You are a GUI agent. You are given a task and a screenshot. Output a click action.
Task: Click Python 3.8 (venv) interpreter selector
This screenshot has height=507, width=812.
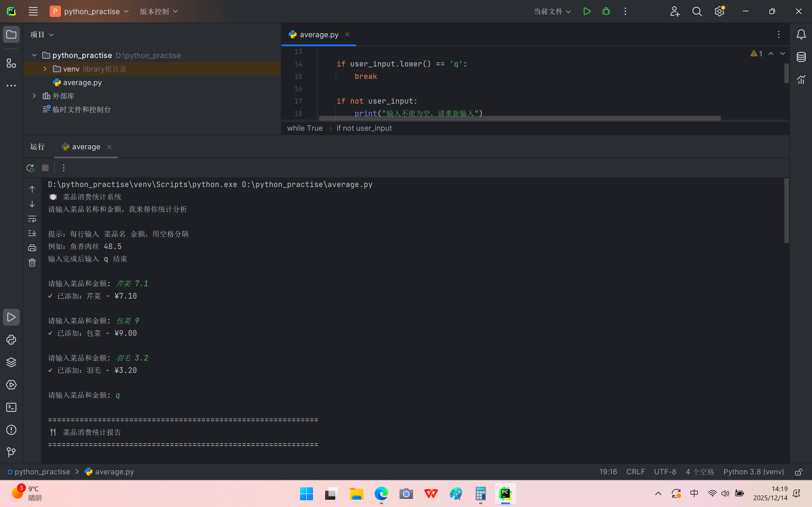click(753, 472)
